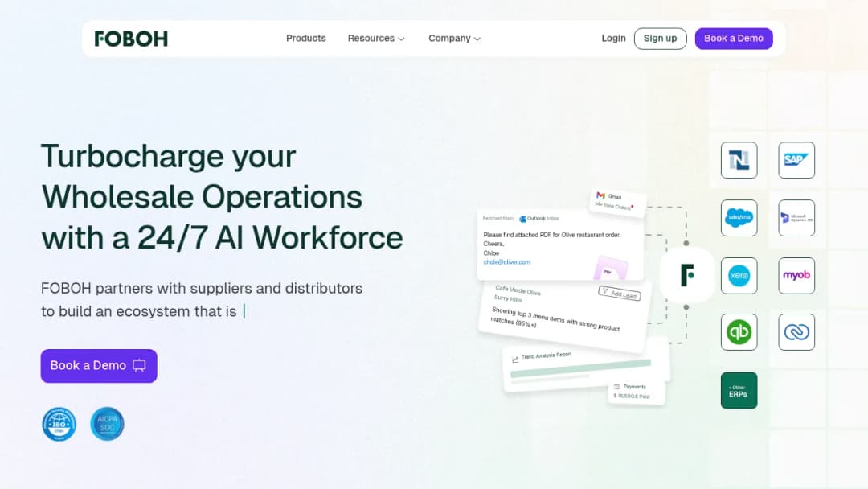Click 'FOBOH partners with suppliers and distributors' text
The width and height of the screenshot is (868, 489).
202,289
